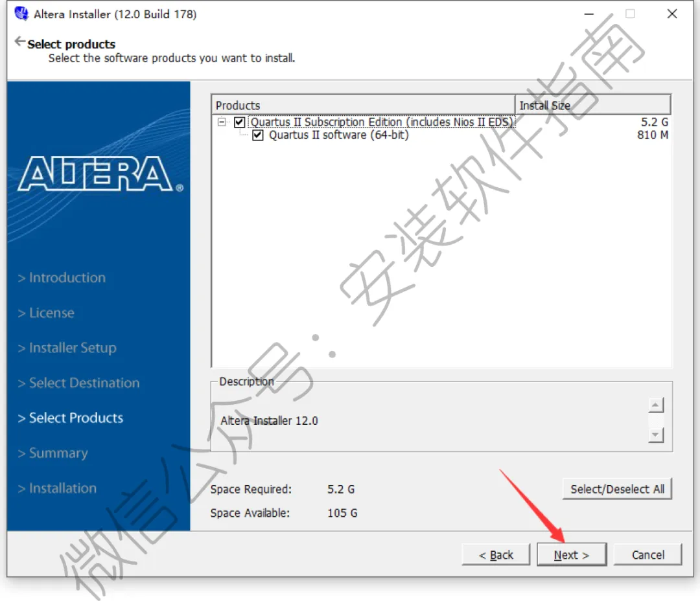The width and height of the screenshot is (700, 612).
Task: Uncheck Quartus II software (64-bit) checkbox
Action: pyautogui.click(x=257, y=135)
